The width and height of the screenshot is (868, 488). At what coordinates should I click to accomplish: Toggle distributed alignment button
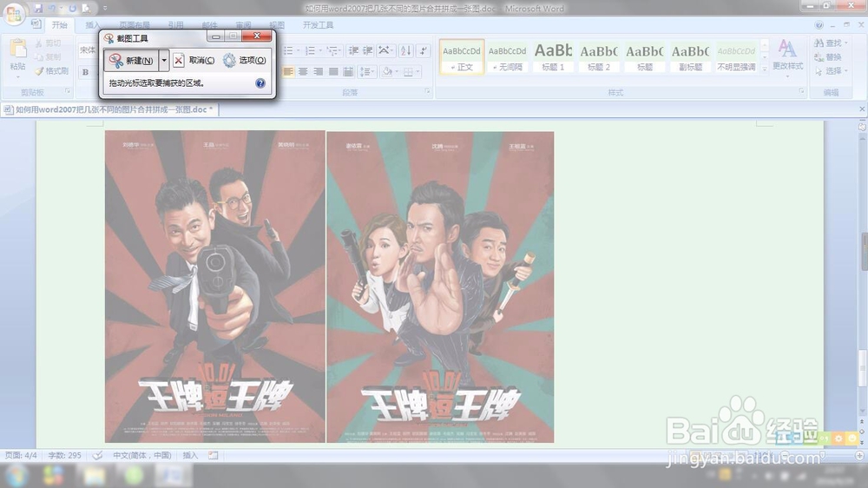point(348,71)
